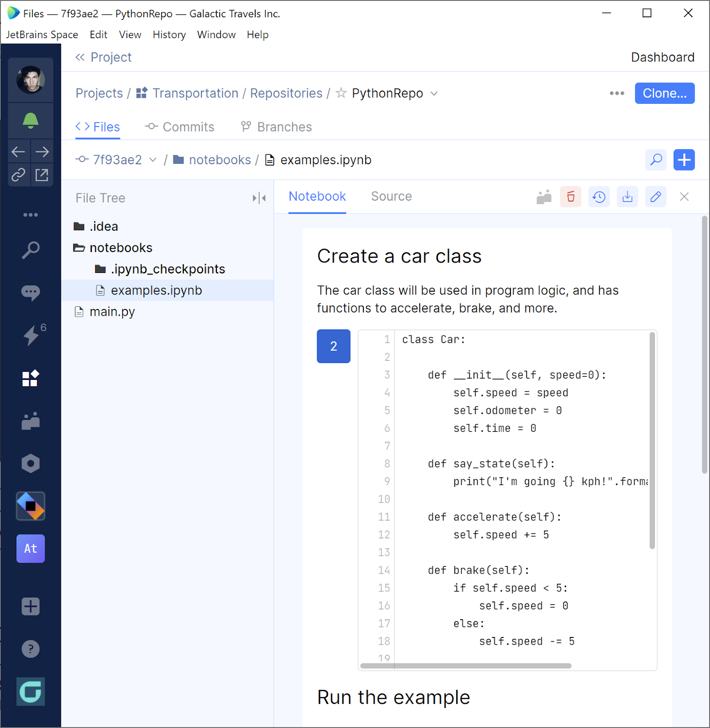Collapse the notebooks folder in the file tree
Image resolution: width=710 pixels, height=728 pixels.
(x=79, y=248)
